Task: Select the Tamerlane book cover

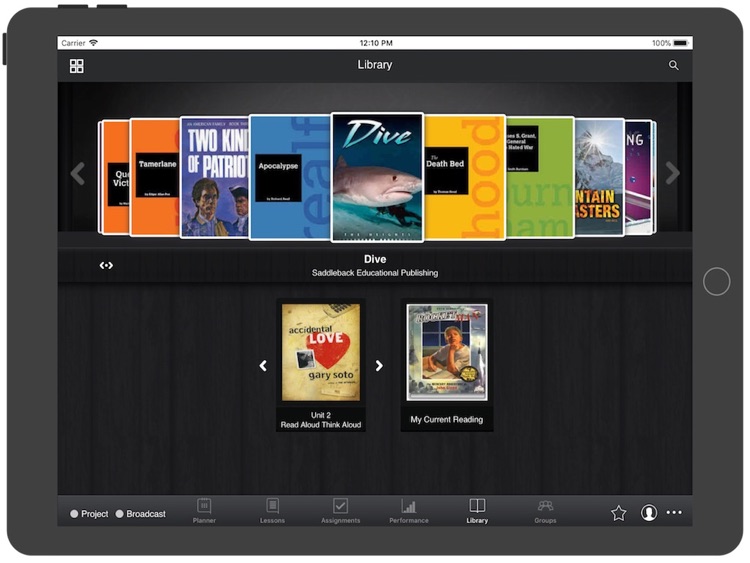Action: [x=154, y=177]
